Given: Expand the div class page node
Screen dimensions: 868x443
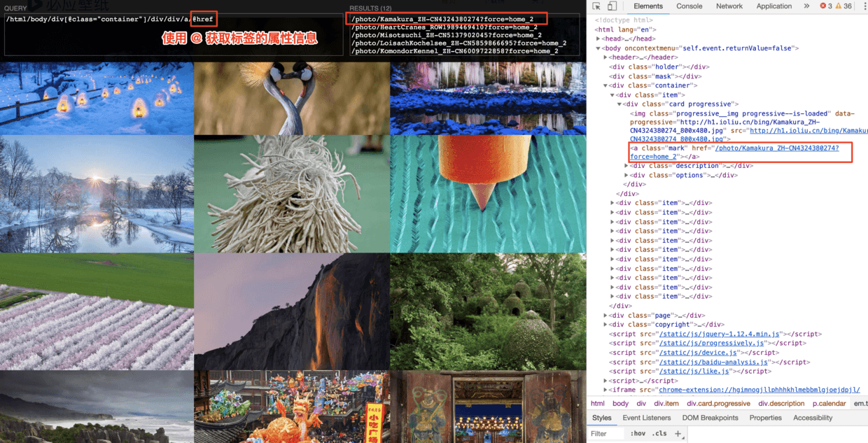Looking at the screenshot, I should pyautogui.click(x=605, y=316).
